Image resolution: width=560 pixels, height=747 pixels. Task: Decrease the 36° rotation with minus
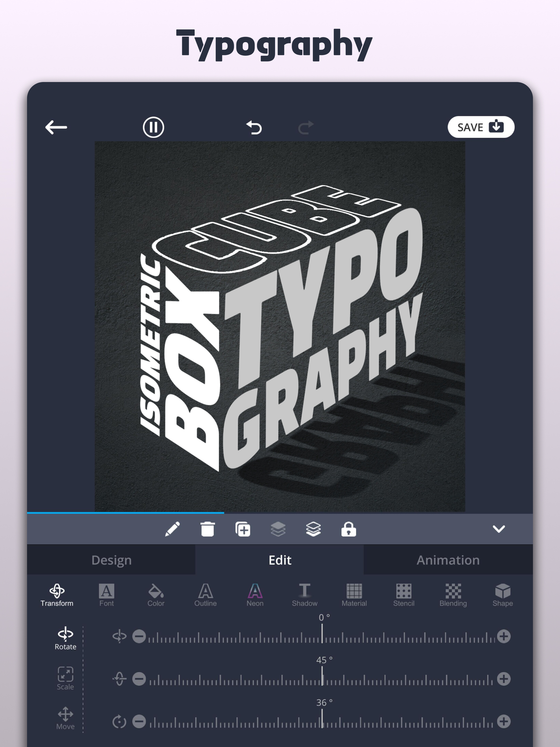pyautogui.click(x=139, y=722)
